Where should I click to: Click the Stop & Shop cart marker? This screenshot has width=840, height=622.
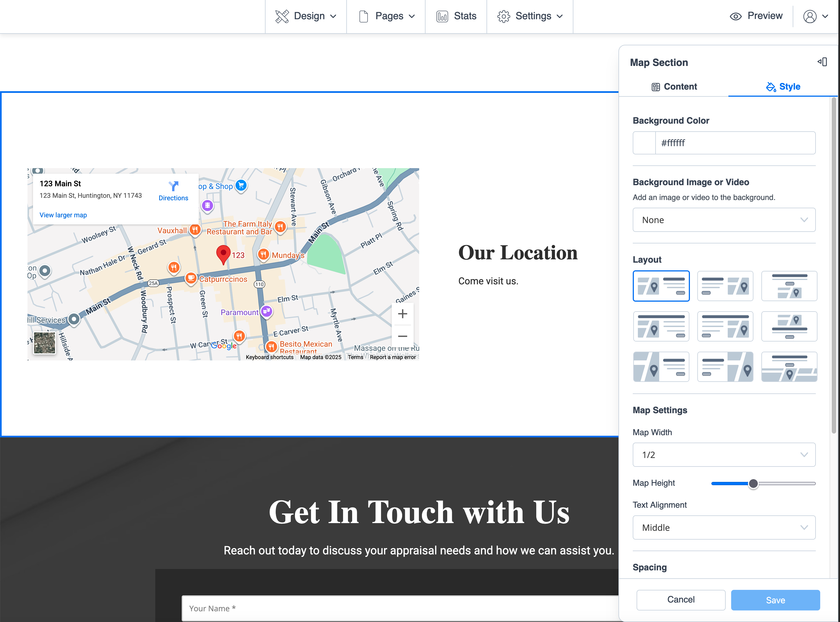tap(241, 185)
